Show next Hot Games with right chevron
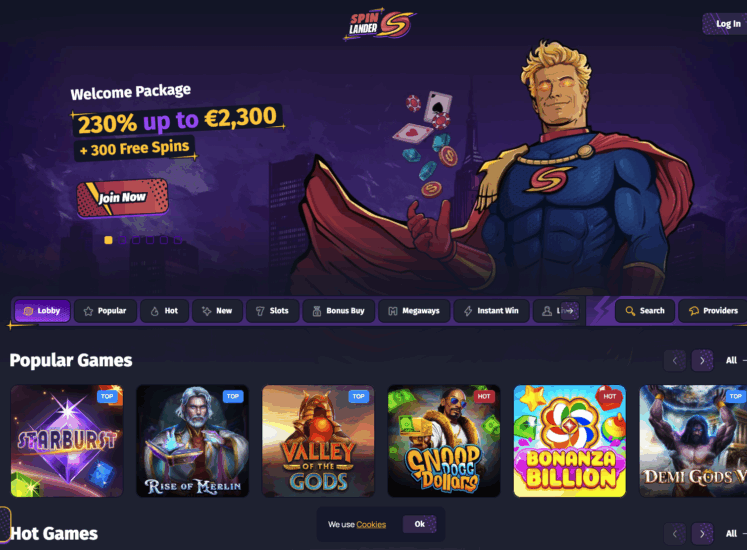Screen dimensions: 747x550 coord(702,533)
